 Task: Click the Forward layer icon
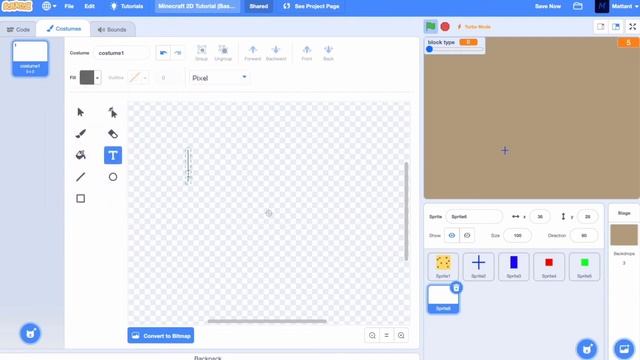point(253,53)
